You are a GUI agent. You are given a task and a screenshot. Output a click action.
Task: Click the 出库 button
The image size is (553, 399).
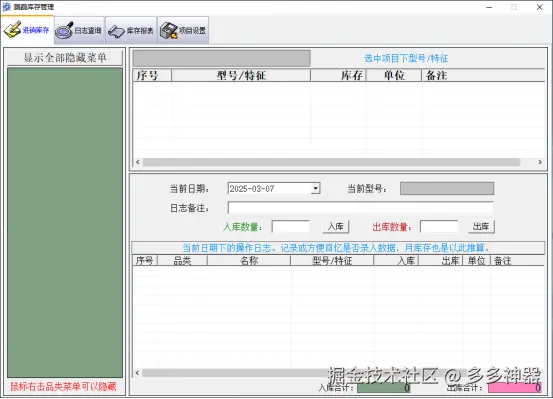click(x=481, y=226)
